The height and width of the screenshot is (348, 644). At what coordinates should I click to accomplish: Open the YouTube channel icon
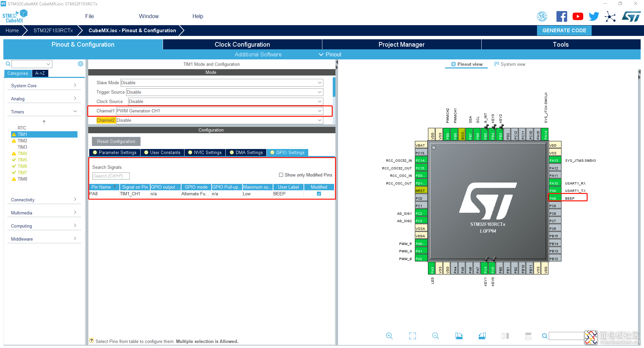coord(578,16)
